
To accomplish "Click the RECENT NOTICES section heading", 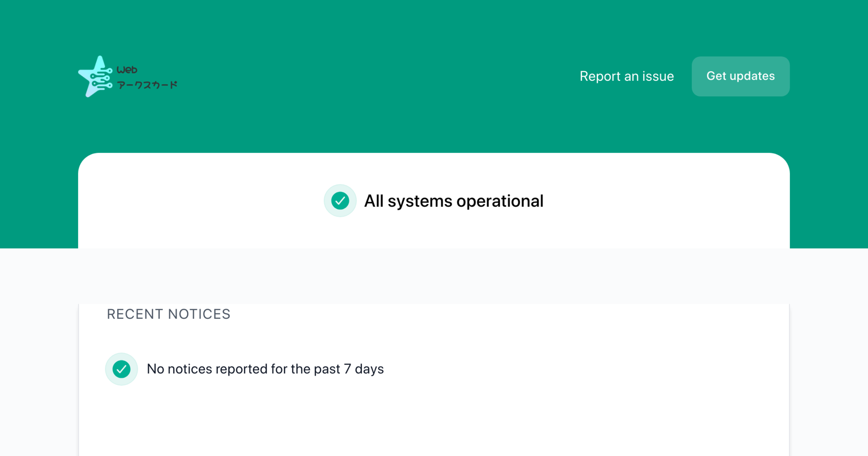I will tap(169, 314).
